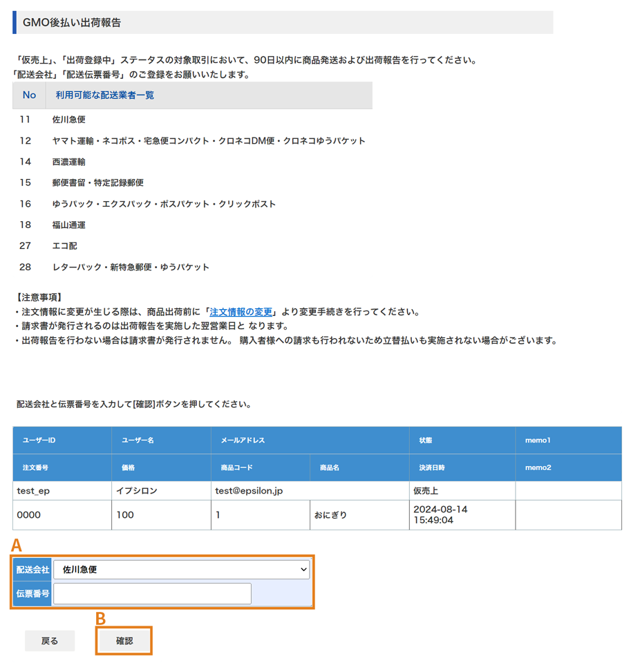Screen dimensions: 629x672
Task: Open the 配送会社 dropdown showing 佐川急便
Action: pyautogui.click(x=181, y=570)
